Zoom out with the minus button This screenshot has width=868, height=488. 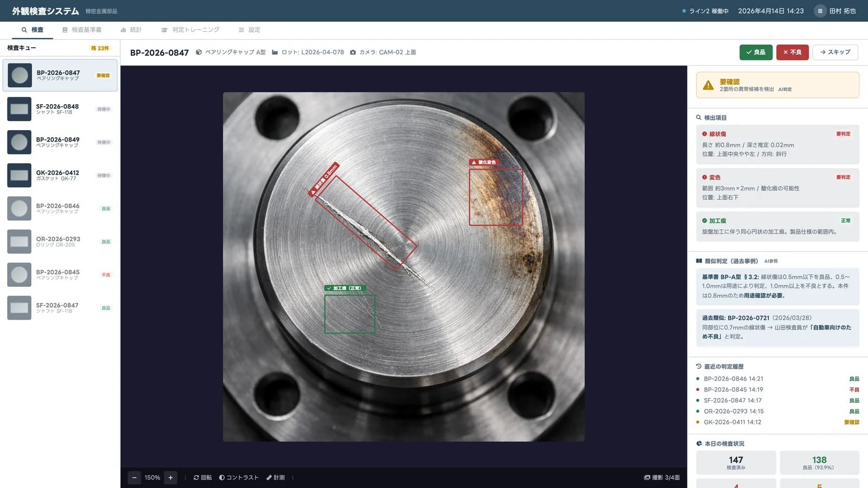pos(134,478)
